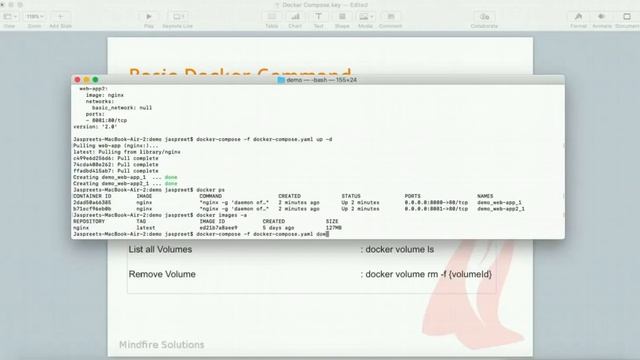Select container name demo_web-app2_1 in terminal

[501, 209]
